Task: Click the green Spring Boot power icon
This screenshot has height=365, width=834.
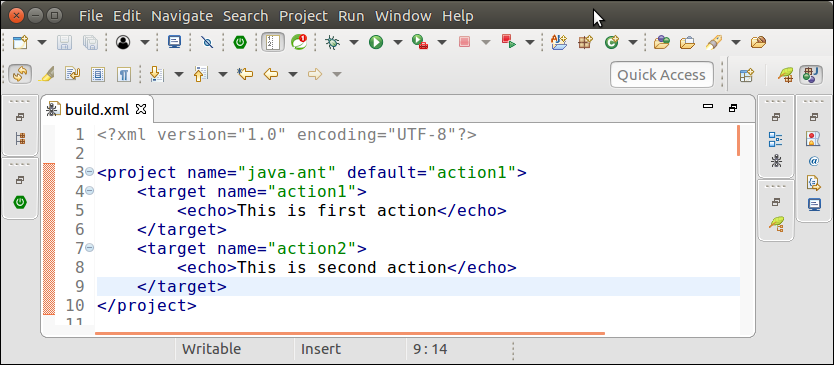Action: [x=240, y=42]
